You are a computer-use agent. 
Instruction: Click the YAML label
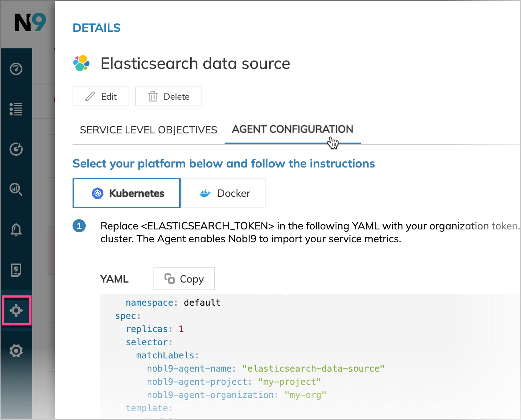pyautogui.click(x=114, y=279)
